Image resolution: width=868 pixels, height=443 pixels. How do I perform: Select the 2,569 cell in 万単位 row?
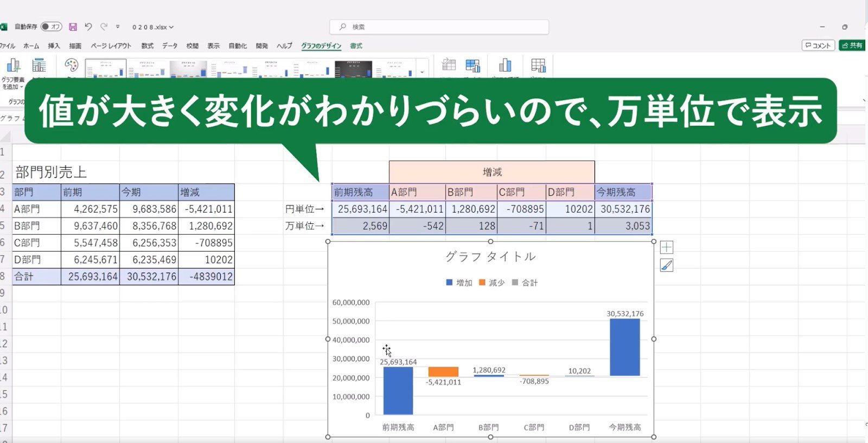pos(360,226)
